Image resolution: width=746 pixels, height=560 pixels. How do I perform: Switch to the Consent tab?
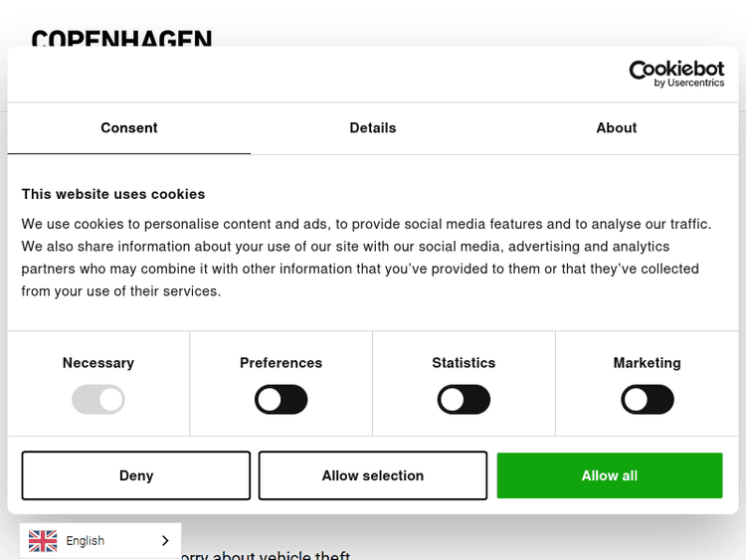click(129, 128)
